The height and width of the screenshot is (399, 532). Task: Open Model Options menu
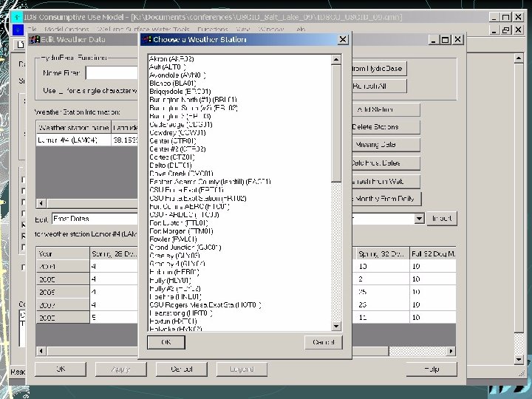click(66, 29)
